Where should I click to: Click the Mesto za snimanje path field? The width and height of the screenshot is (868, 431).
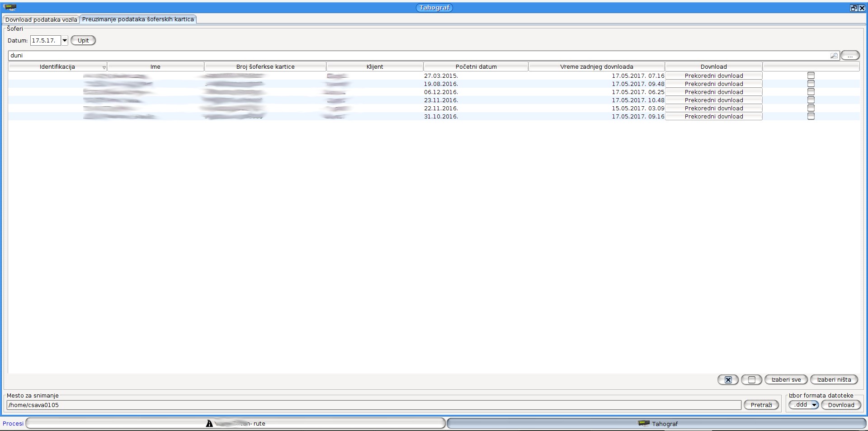click(374, 405)
